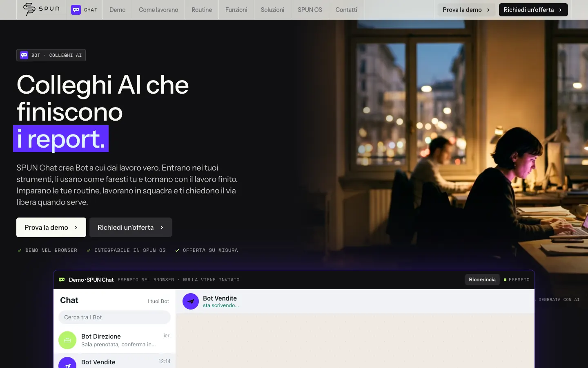Go to the Routine section

click(x=202, y=10)
